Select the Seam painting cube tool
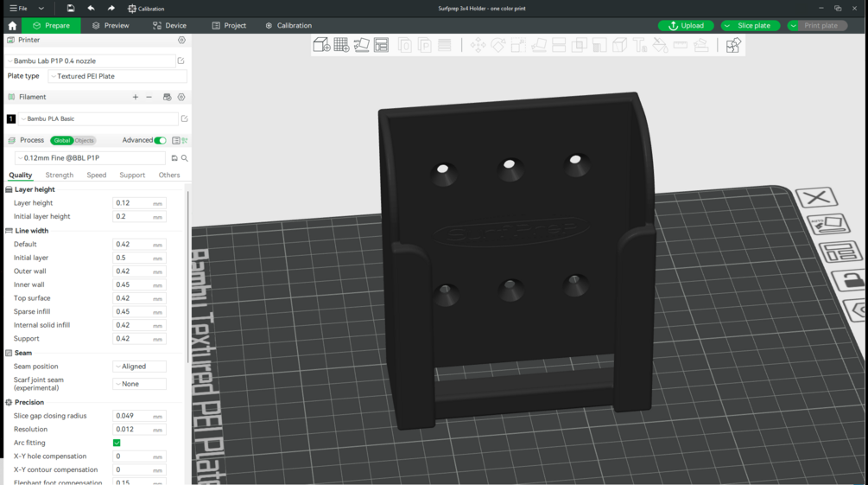The height and width of the screenshot is (485, 868). pyautogui.click(x=619, y=45)
